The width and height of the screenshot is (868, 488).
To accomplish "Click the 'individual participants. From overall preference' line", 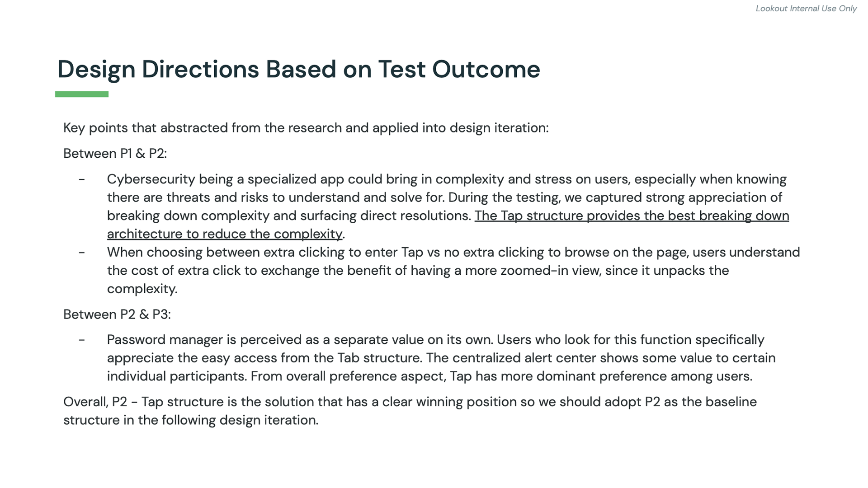I will click(430, 376).
